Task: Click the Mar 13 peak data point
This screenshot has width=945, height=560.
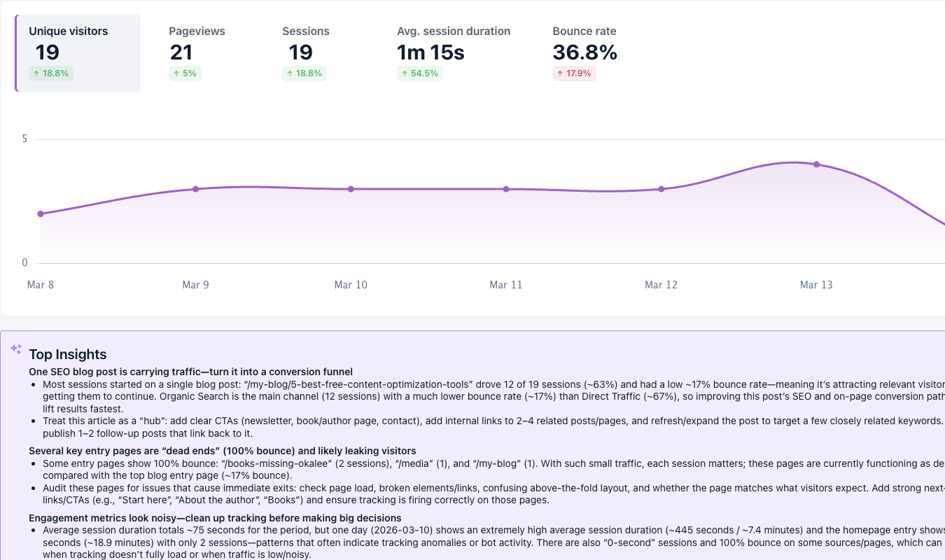Action: (x=816, y=164)
